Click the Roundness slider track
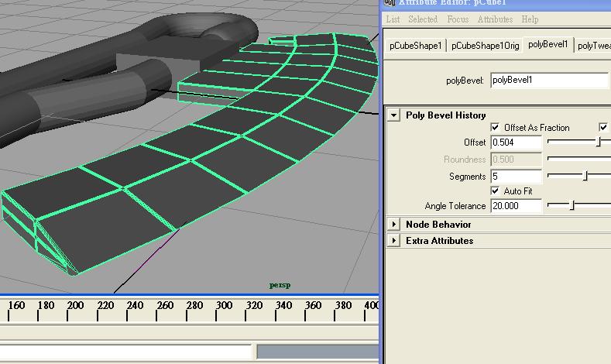The width and height of the screenshot is (611, 364). [579, 159]
